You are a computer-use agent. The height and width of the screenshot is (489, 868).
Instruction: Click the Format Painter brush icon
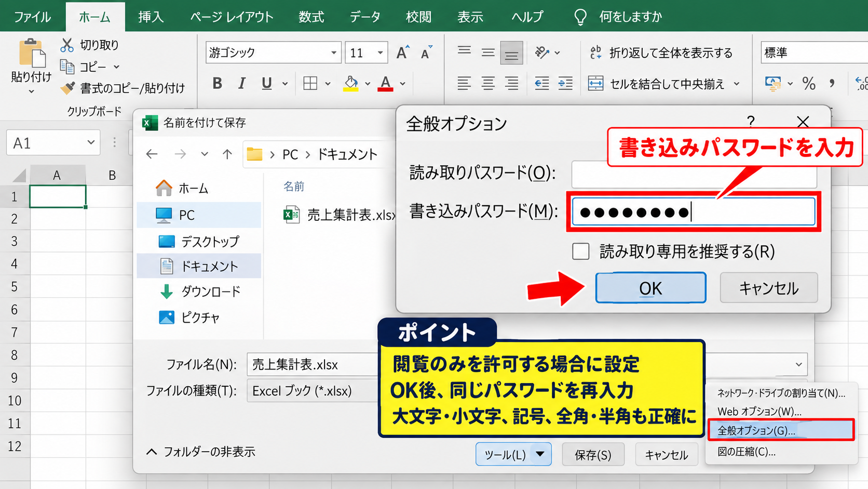click(67, 88)
